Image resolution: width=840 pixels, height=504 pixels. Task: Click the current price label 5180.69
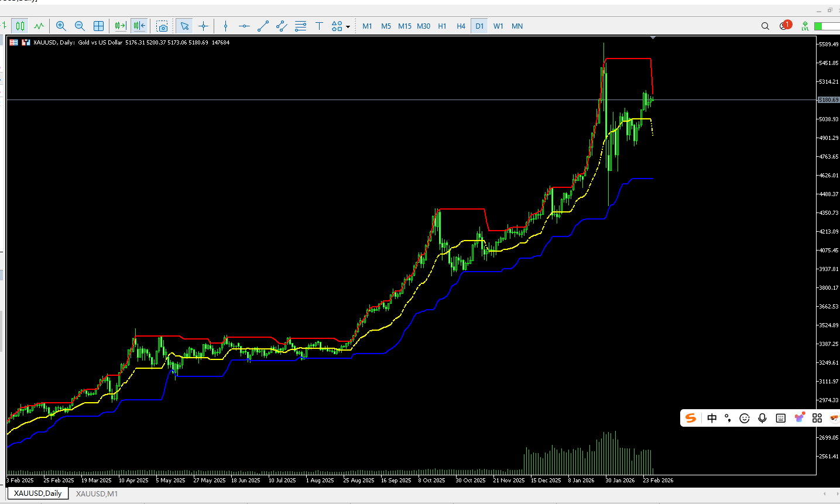click(828, 100)
